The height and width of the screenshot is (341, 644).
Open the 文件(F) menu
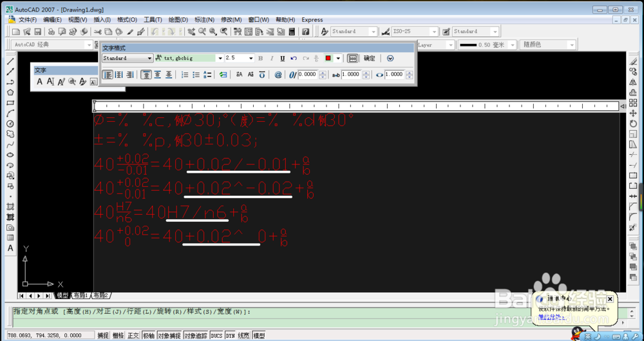[x=28, y=20]
